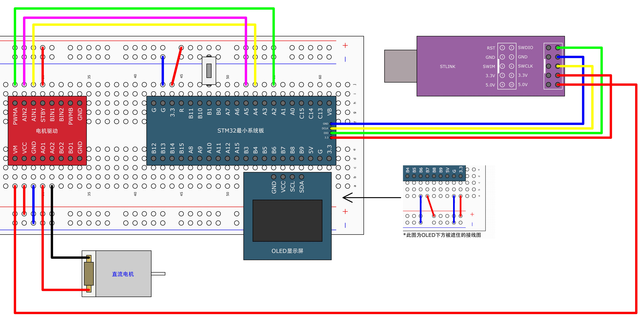Click the DIO debug pin on the STM32 board
This screenshot has height=321, width=644.
(331, 133)
